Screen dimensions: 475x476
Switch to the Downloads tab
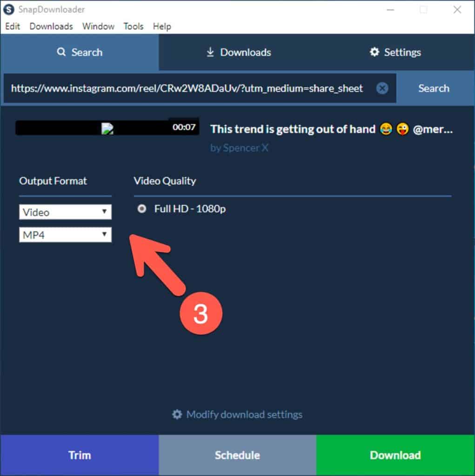(x=238, y=52)
